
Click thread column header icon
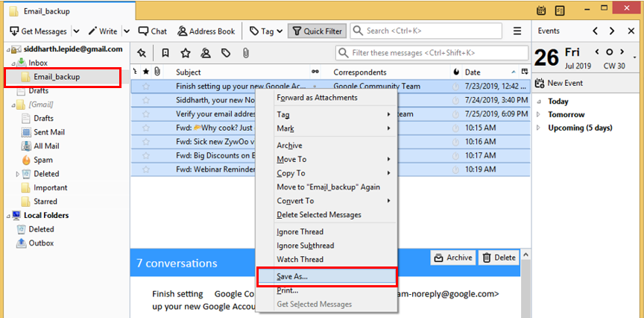[x=135, y=72]
